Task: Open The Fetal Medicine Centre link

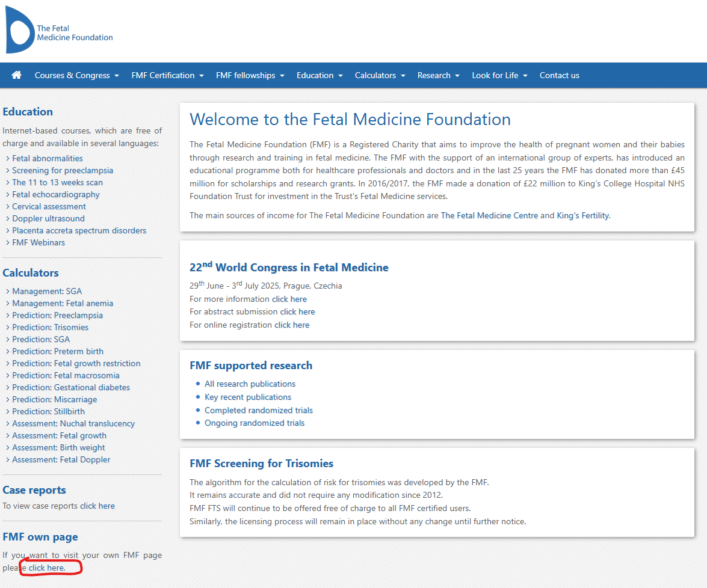Action: [489, 215]
